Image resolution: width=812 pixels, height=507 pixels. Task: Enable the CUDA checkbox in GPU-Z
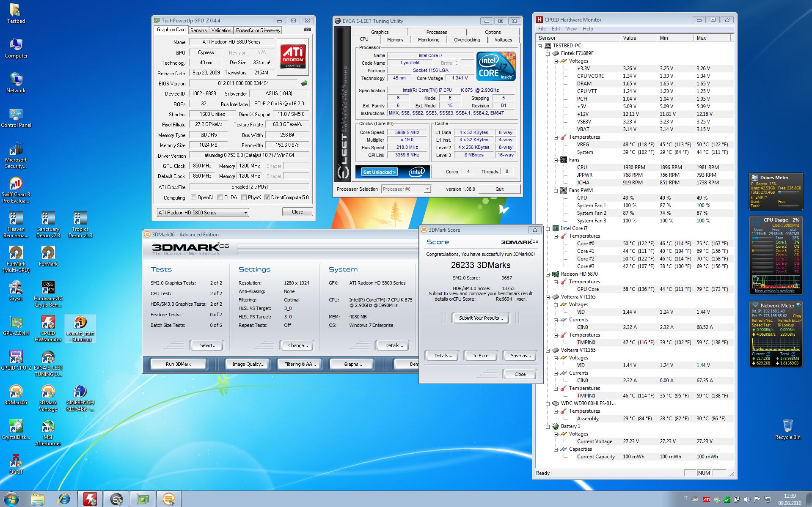220,197
